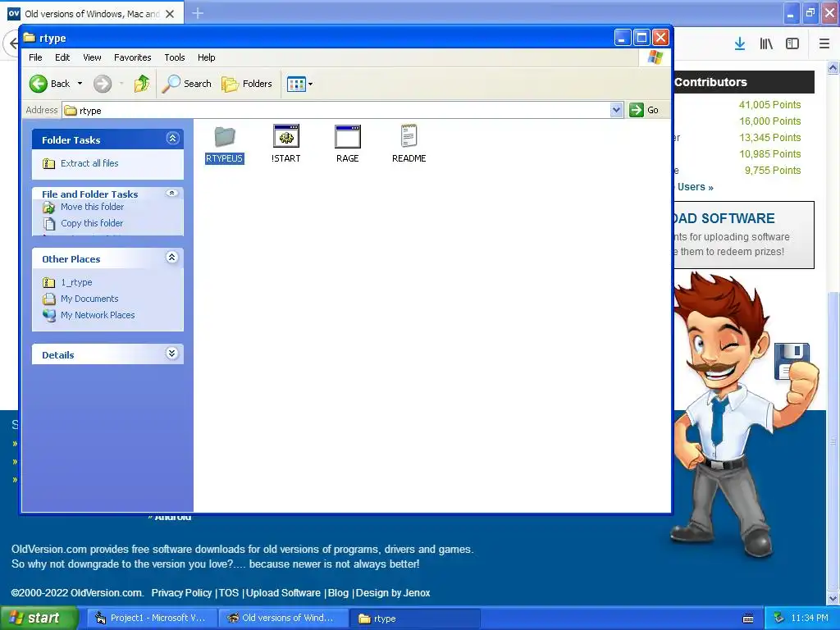This screenshot has width=840, height=630.
Task: Open the Upload Software footer link
Action: coord(283,593)
